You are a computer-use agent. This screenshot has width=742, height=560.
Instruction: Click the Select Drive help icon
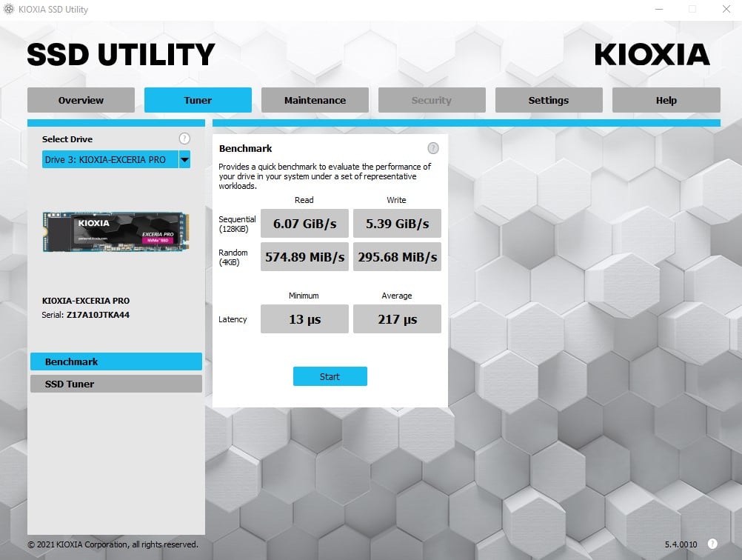(x=184, y=139)
